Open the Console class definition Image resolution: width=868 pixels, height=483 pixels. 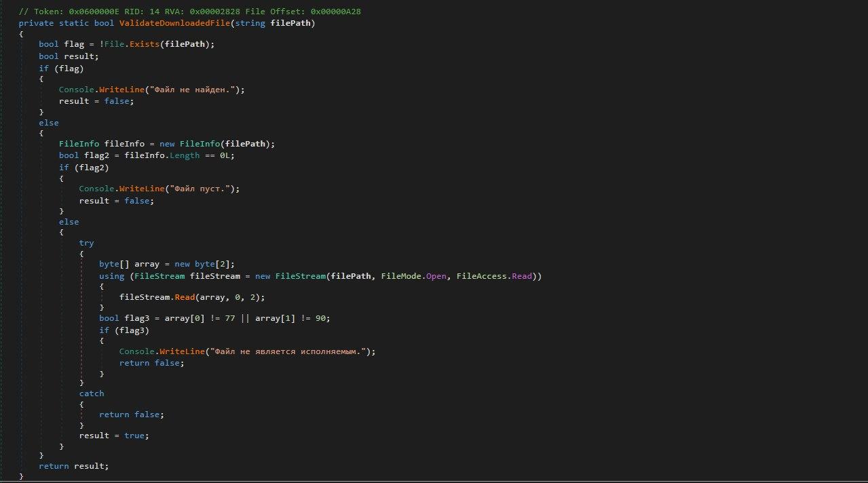[77, 89]
